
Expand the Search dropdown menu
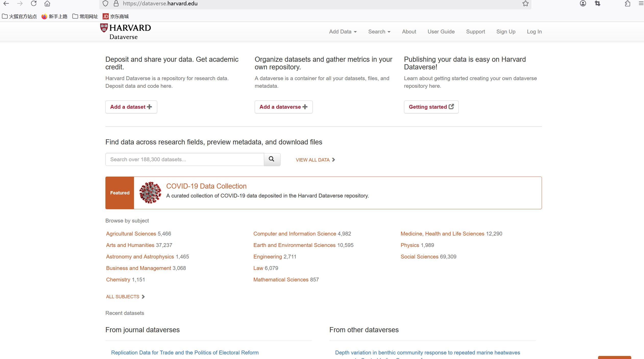pos(379,32)
